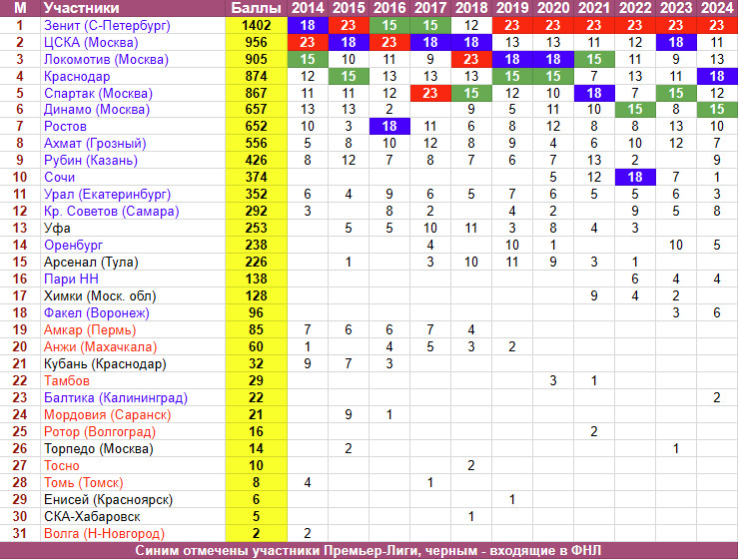Image resolution: width=739 pixels, height=560 pixels.
Task: Click the Амкар (Пермь) team name
Action: (90, 329)
